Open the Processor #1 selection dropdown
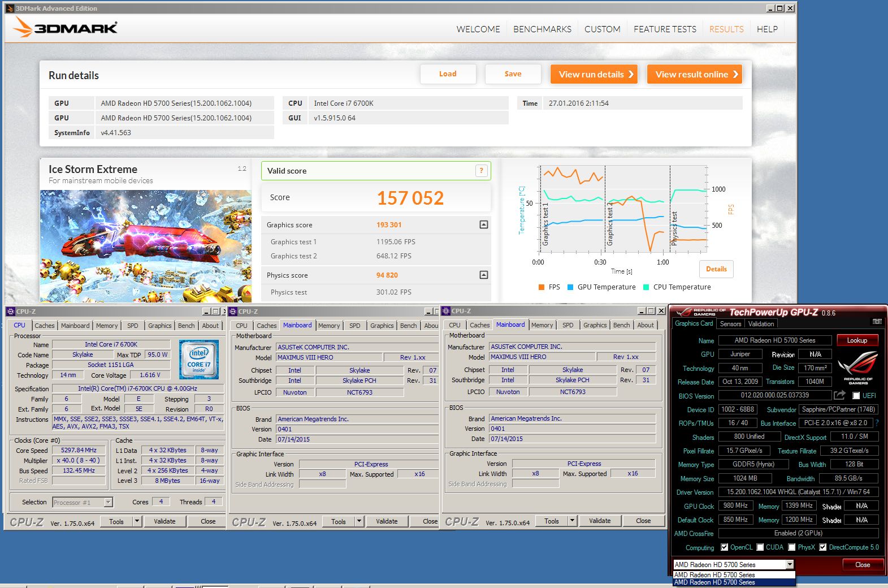888x588 pixels. tap(108, 502)
